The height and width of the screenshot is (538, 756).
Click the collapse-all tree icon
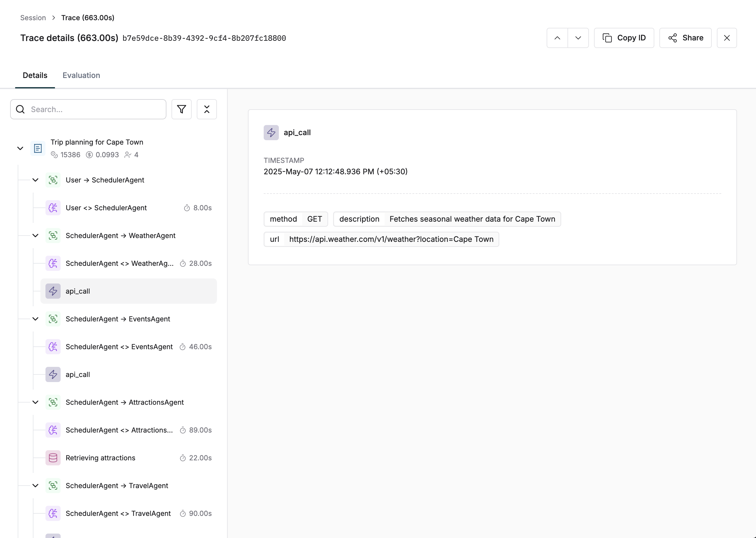[x=207, y=109]
